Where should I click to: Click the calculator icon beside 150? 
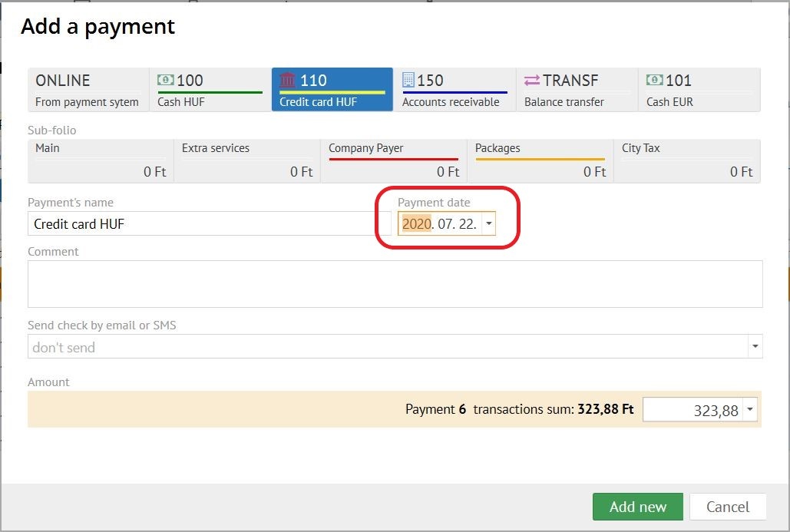coord(408,80)
